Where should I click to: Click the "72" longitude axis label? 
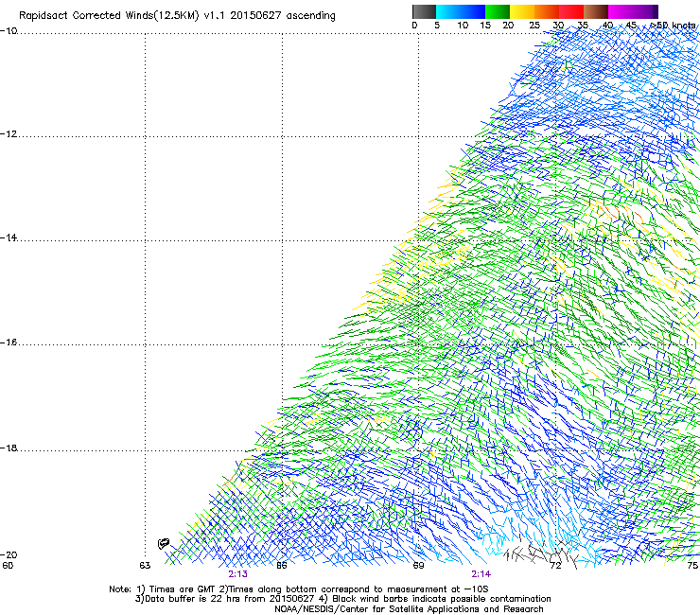pyautogui.click(x=555, y=566)
